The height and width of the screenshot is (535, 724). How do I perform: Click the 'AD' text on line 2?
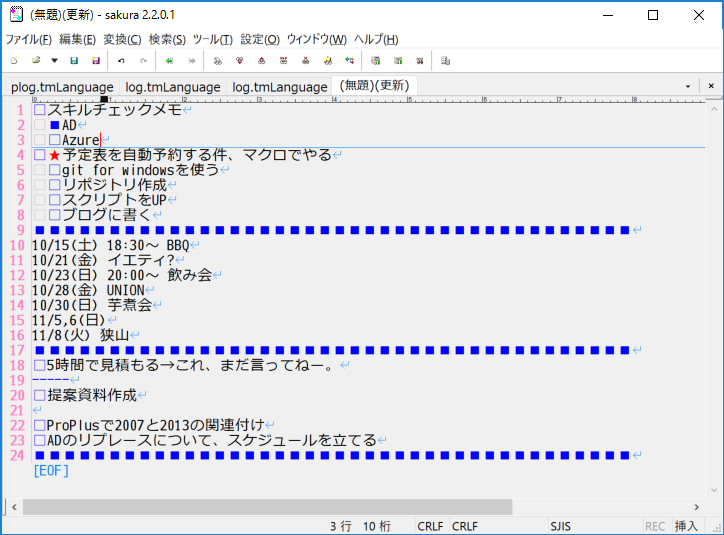[x=69, y=125]
